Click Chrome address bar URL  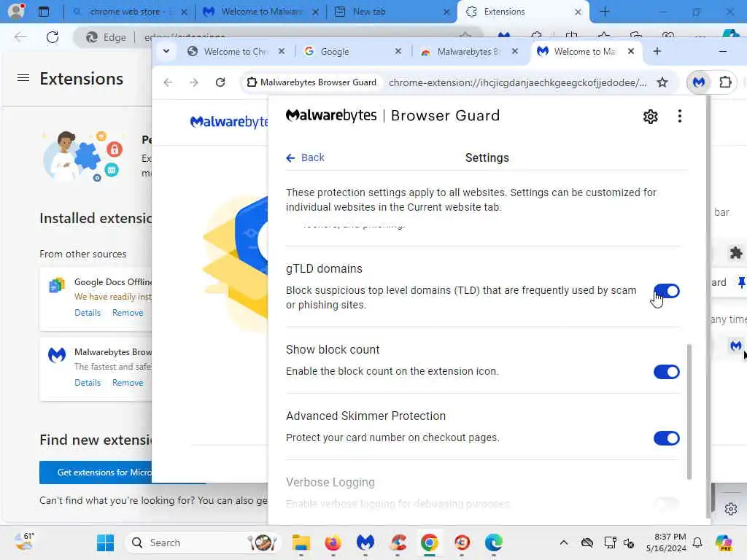[x=517, y=82]
